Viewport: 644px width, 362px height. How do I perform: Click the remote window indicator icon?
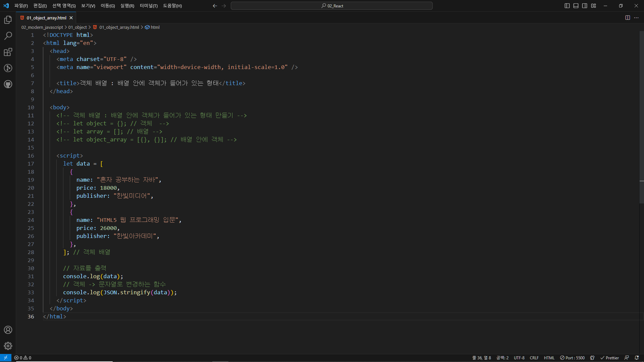click(x=6, y=358)
